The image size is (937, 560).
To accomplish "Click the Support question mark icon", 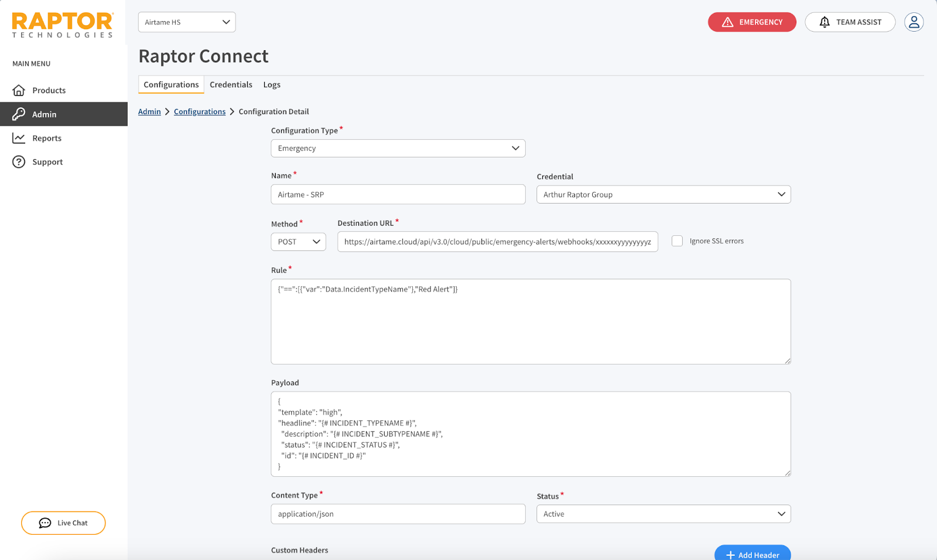I will [19, 162].
